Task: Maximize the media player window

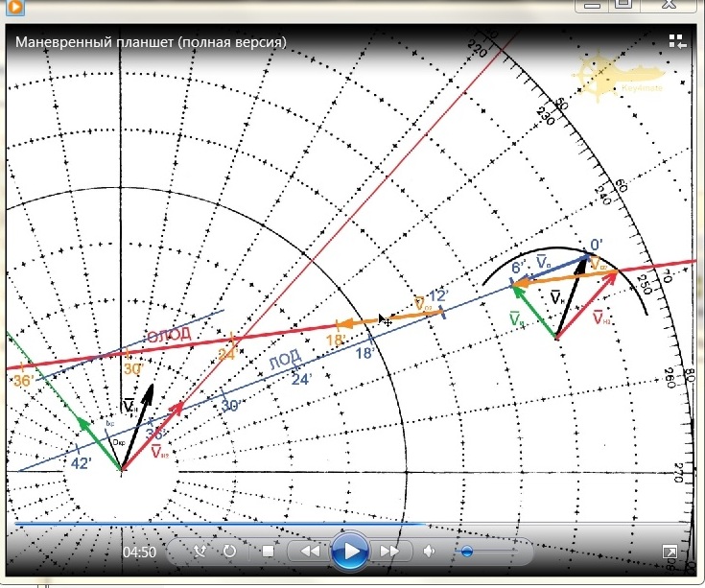Action: pos(623,5)
